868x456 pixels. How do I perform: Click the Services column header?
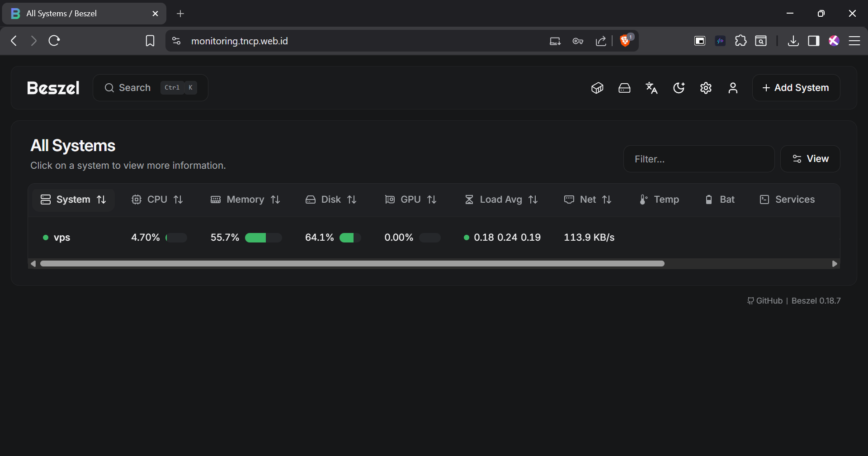788,199
